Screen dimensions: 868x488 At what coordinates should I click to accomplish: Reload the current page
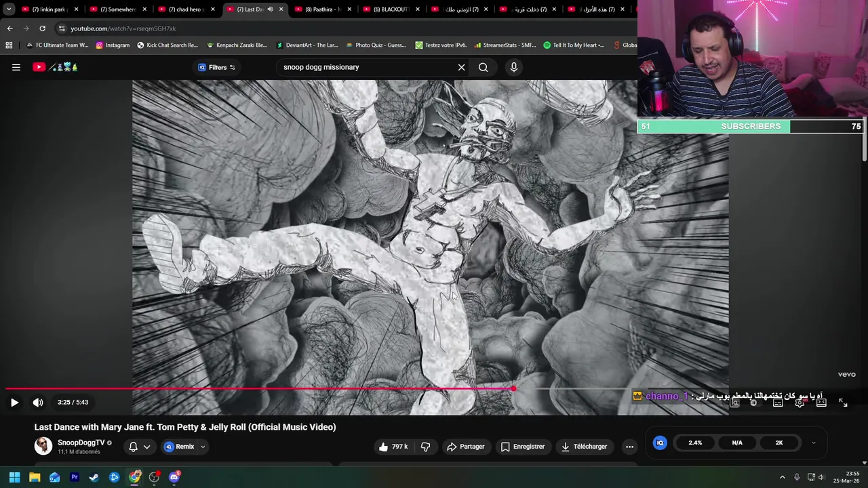[x=42, y=28]
